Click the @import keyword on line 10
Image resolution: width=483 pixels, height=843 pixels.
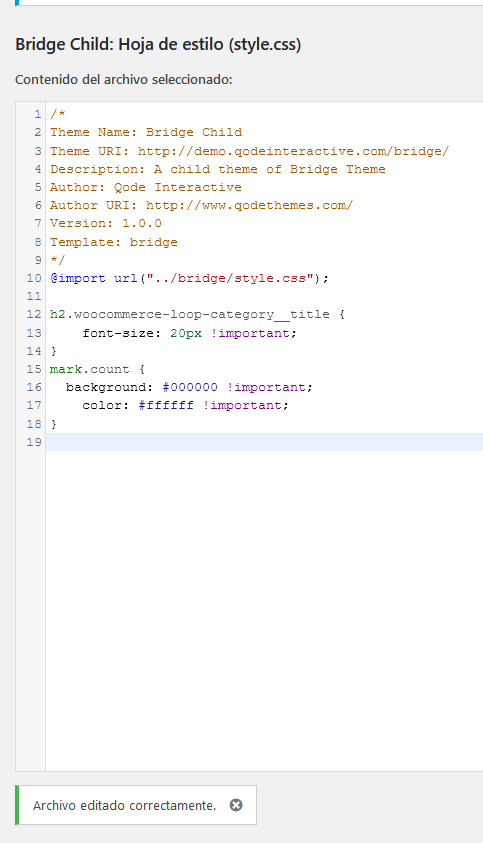(78, 278)
